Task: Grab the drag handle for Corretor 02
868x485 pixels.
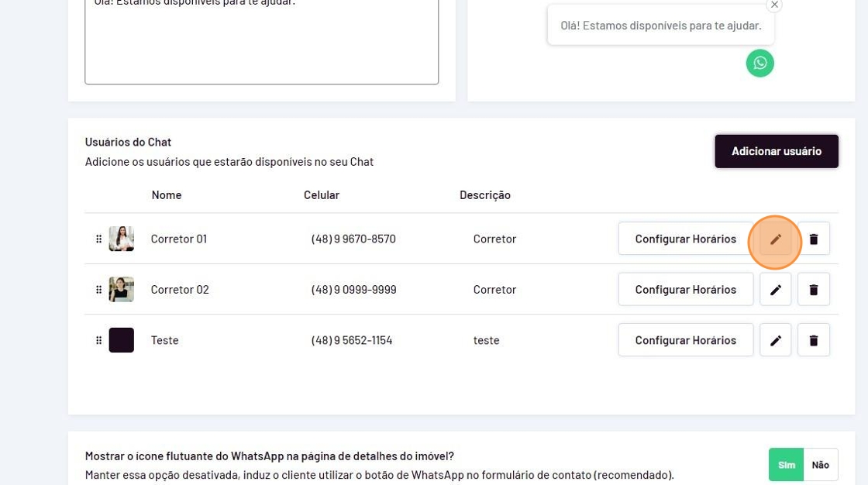Action: (x=98, y=290)
